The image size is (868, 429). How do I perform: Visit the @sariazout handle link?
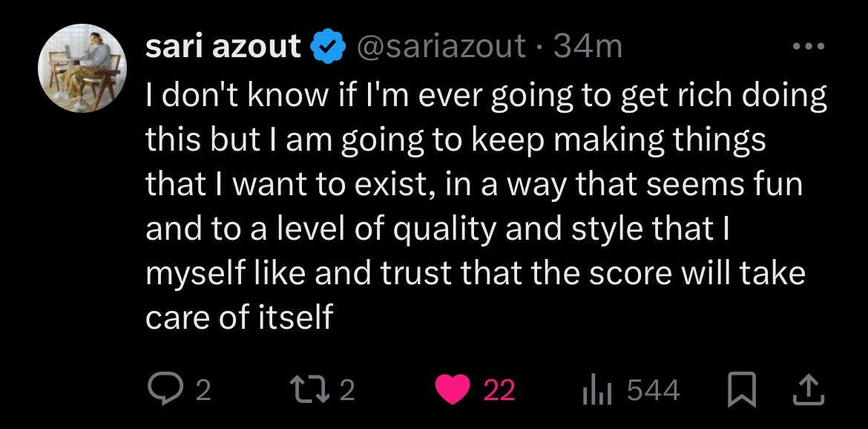coord(441,48)
